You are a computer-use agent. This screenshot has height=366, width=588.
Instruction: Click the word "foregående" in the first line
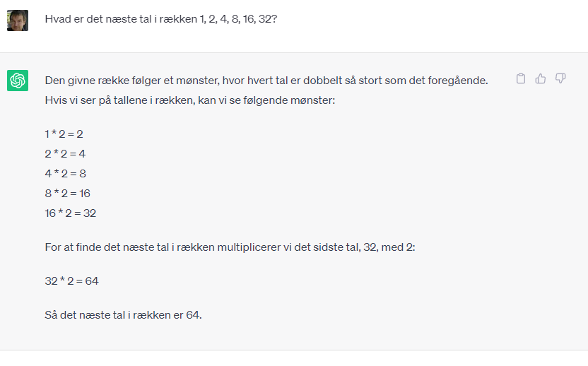point(459,81)
